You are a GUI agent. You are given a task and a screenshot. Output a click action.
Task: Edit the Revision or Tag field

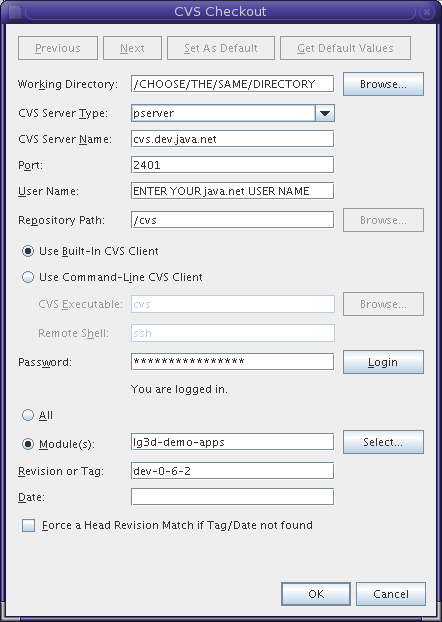(233, 471)
